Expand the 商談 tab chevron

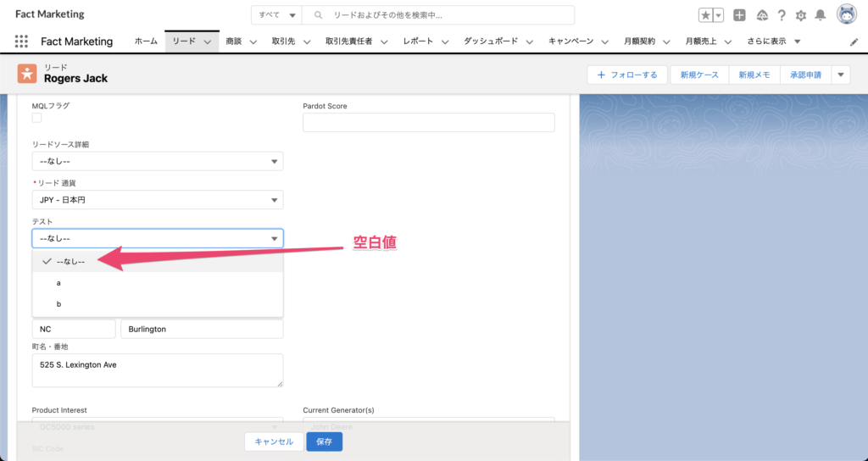253,42
